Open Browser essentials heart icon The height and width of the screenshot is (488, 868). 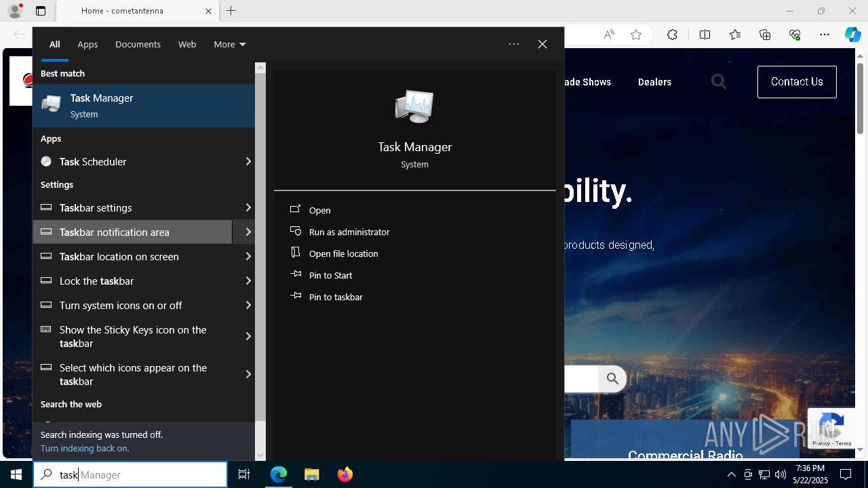pos(795,35)
